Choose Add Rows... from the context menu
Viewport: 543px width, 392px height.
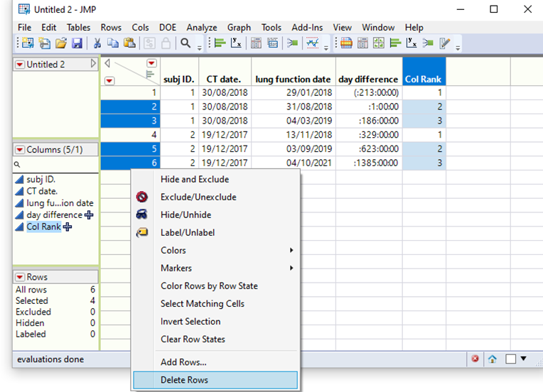[215, 362]
